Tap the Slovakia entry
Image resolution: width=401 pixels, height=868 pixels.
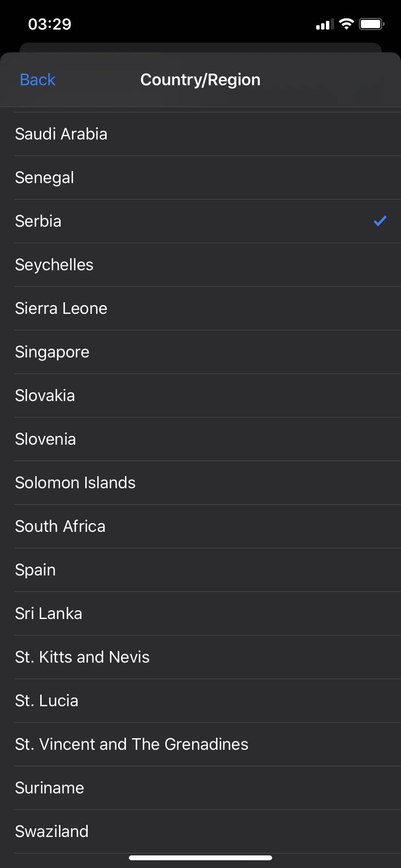point(45,396)
